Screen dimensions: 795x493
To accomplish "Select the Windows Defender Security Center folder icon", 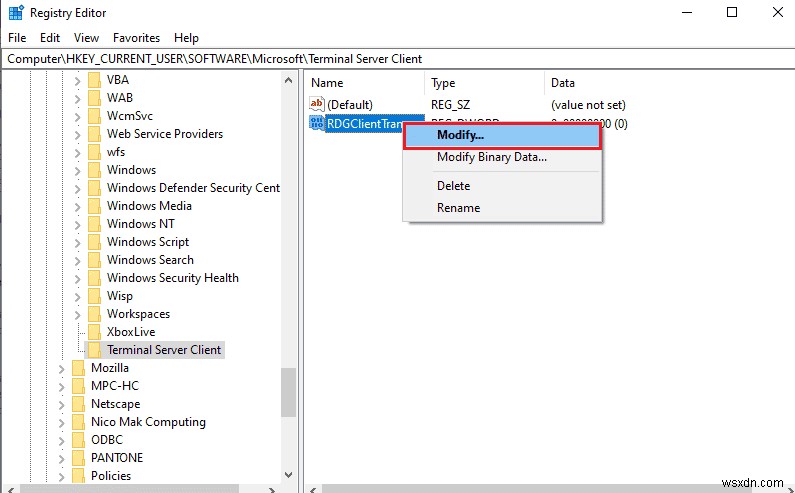I will (x=94, y=188).
